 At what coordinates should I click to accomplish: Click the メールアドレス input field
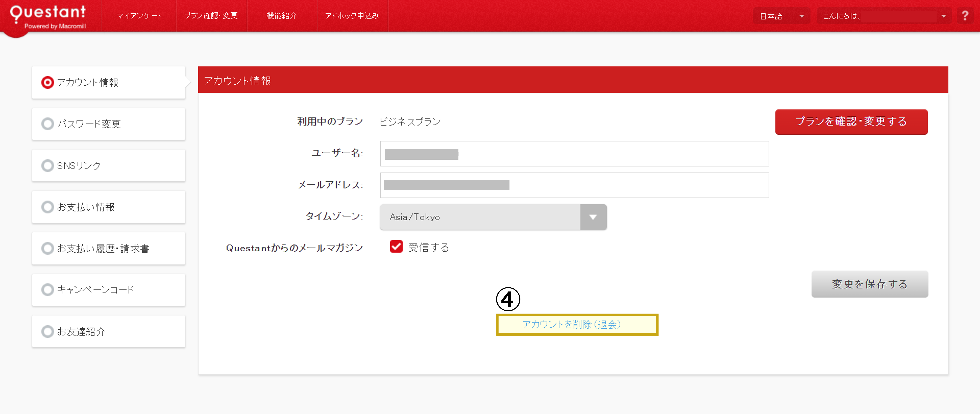[x=574, y=185]
